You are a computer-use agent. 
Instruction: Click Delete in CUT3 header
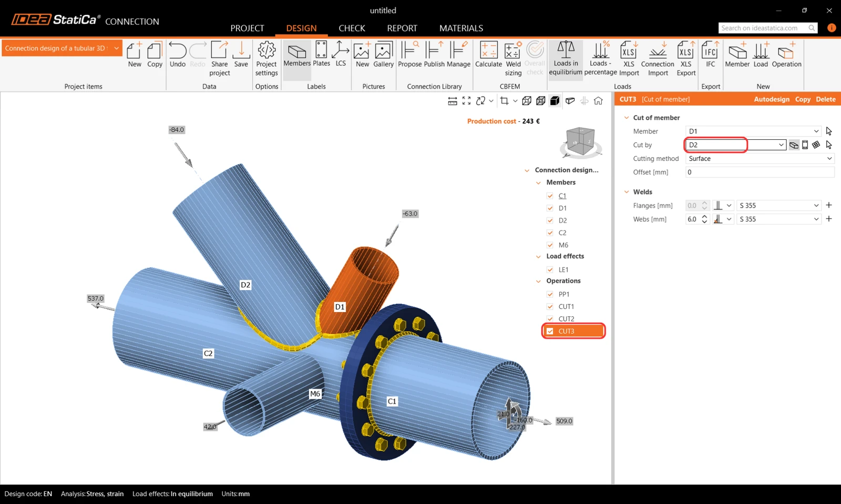click(x=826, y=99)
